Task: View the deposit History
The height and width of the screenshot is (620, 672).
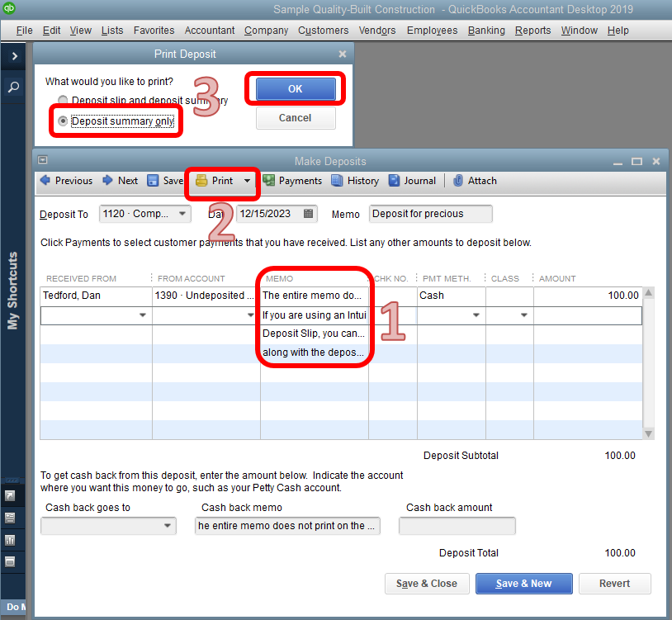Action: point(355,181)
